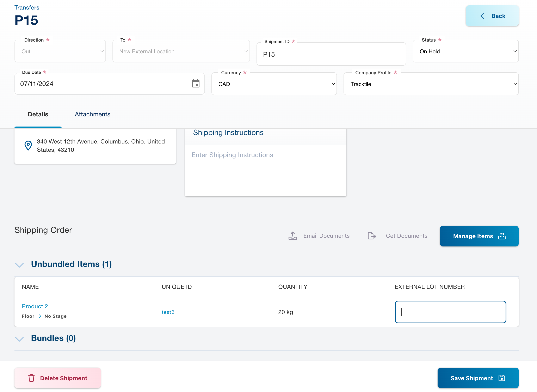Click the Transfers breadcrumb link
This screenshot has width=537, height=392.
tap(27, 8)
